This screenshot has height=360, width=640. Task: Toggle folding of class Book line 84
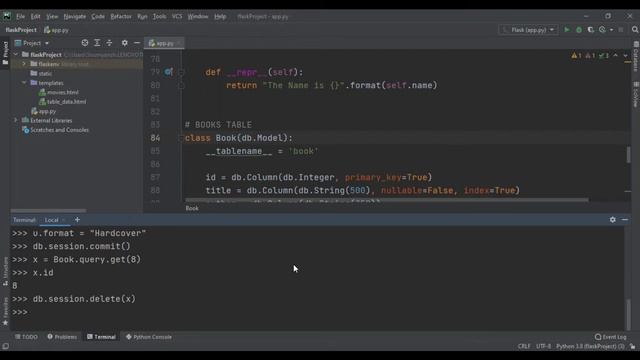[x=181, y=138]
